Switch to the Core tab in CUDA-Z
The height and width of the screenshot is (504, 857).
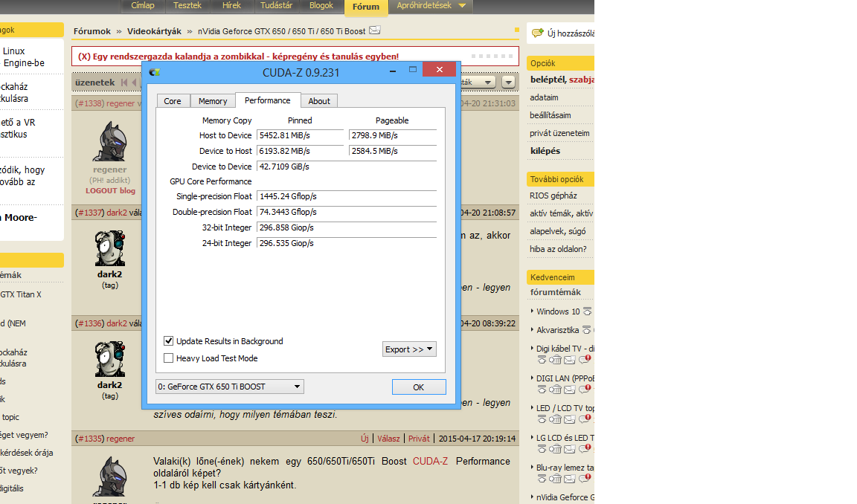(173, 101)
